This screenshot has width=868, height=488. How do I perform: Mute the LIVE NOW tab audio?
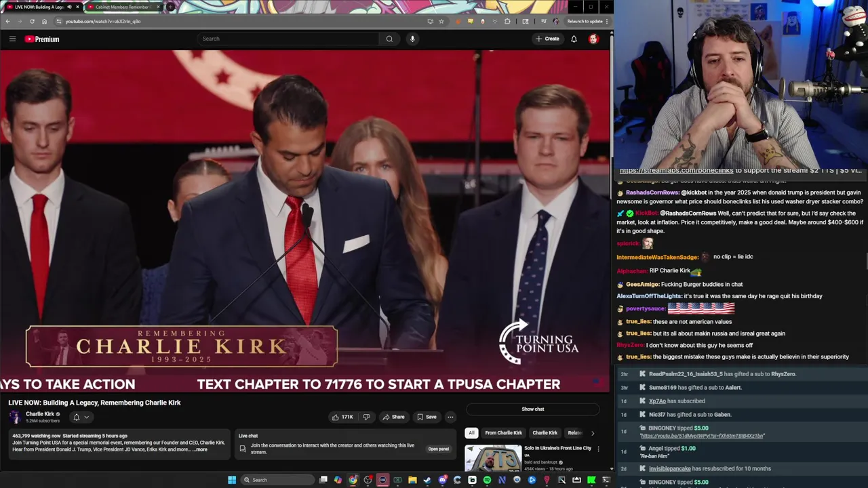click(69, 7)
